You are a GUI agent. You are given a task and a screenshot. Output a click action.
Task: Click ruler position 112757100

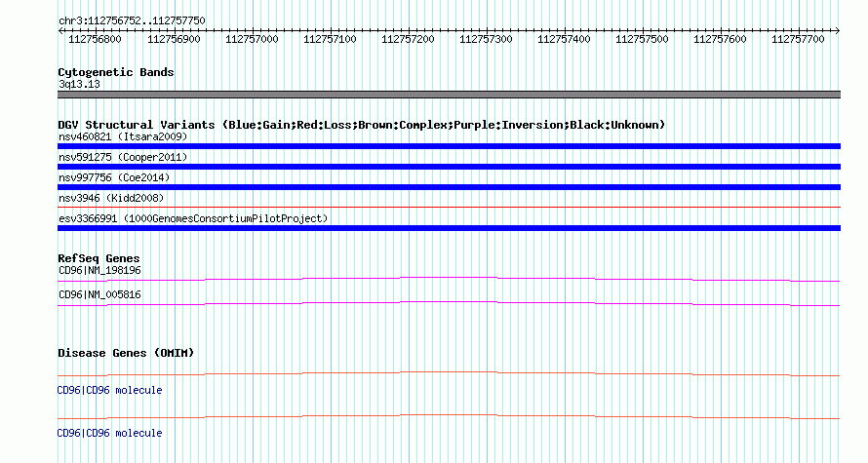330,39
